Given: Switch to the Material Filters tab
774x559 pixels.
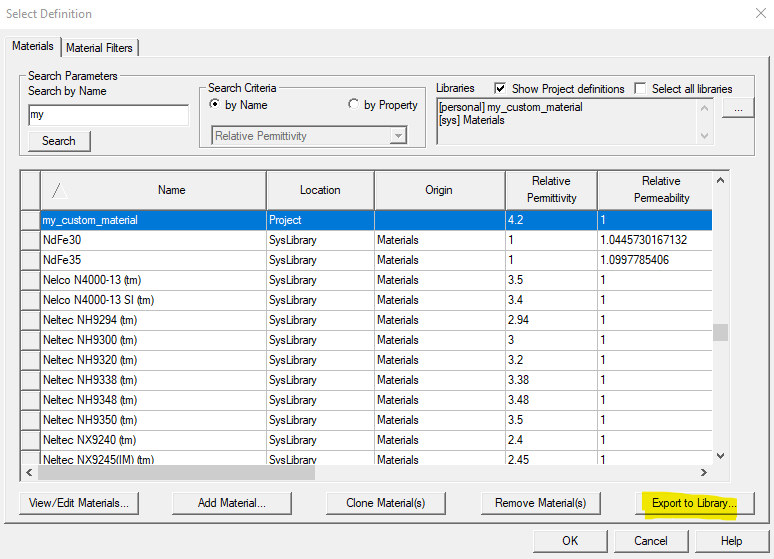Looking at the screenshot, I should click(x=101, y=47).
